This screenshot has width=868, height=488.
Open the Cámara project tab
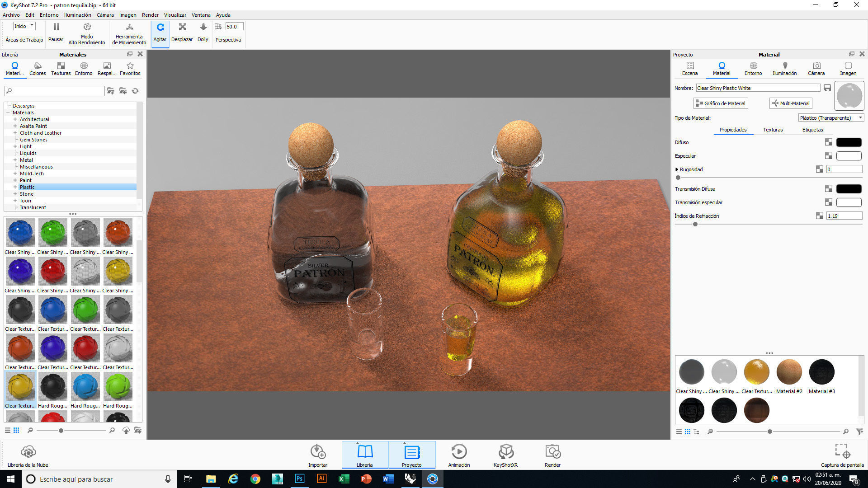[x=816, y=69]
